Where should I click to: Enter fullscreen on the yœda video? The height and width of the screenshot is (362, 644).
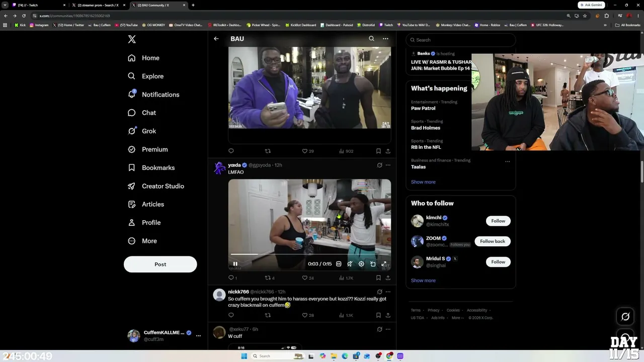coord(384,264)
